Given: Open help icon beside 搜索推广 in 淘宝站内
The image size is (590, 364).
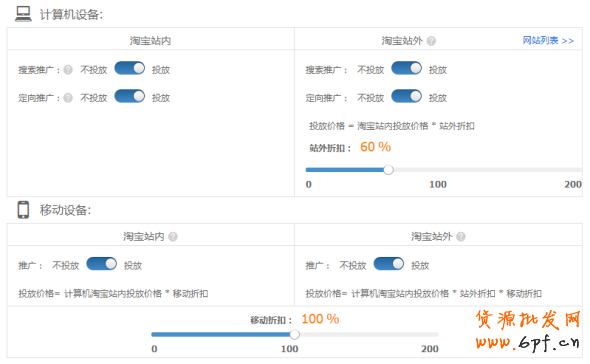Looking at the screenshot, I should point(68,70).
